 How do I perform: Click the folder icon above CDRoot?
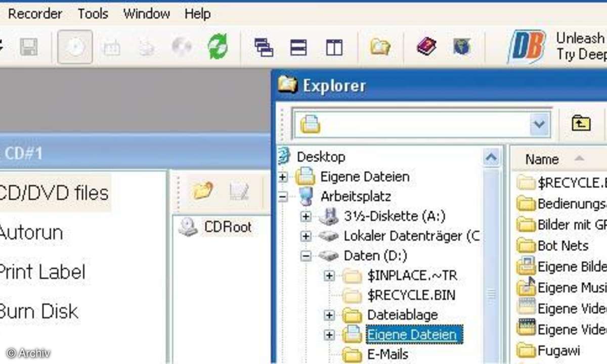click(202, 191)
